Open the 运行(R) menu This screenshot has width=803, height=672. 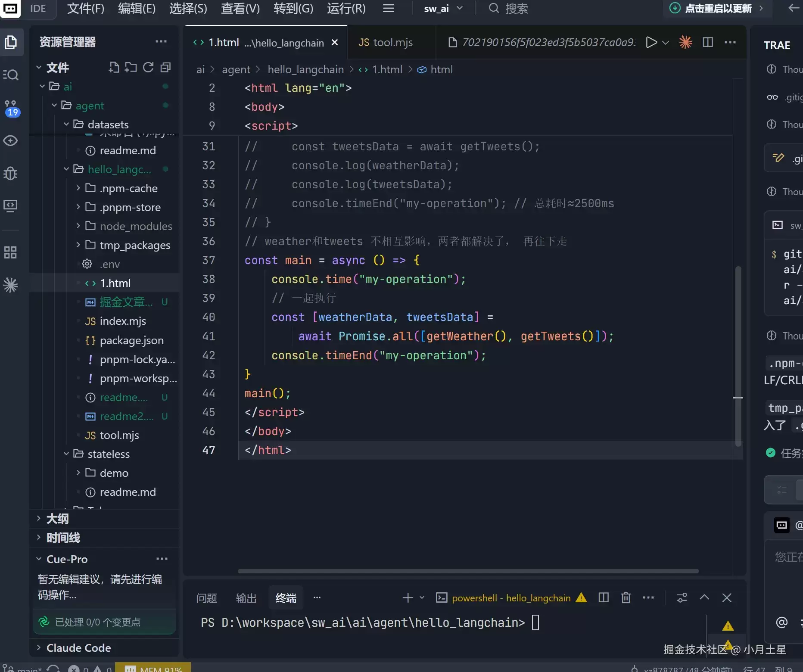[x=346, y=9]
